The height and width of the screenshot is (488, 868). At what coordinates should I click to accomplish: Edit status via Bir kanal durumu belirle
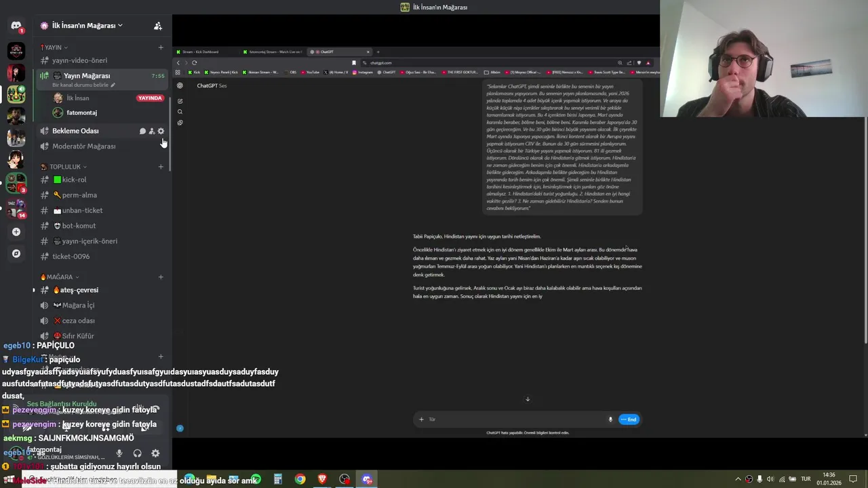(x=83, y=85)
